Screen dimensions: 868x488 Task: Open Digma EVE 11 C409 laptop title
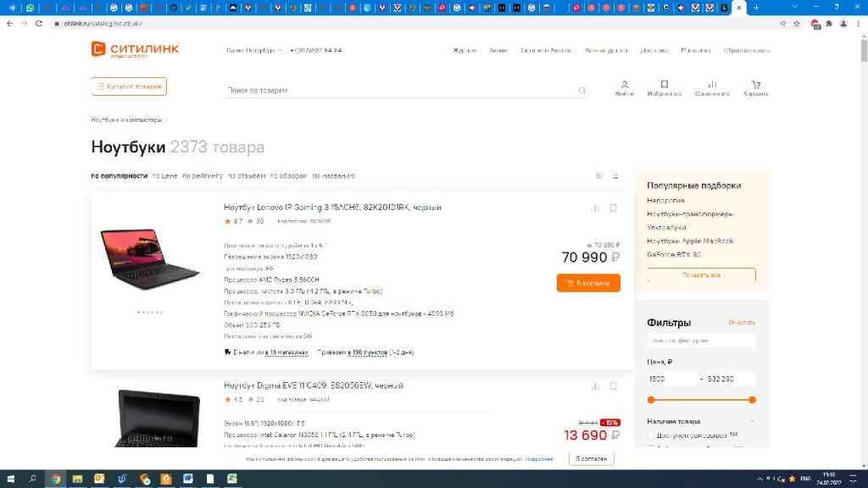pos(314,385)
